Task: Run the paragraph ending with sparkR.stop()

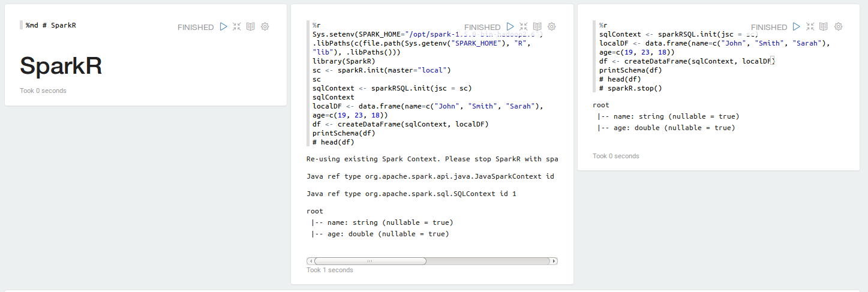Action: coord(797,27)
